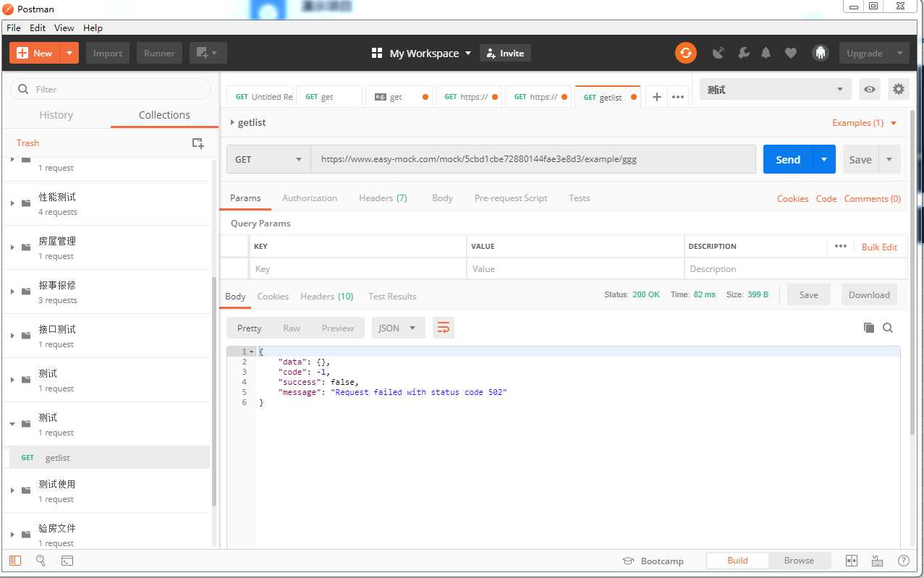Click the Trash link in sidebar
Image resolution: width=924 pixels, height=578 pixels.
[27, 143]
